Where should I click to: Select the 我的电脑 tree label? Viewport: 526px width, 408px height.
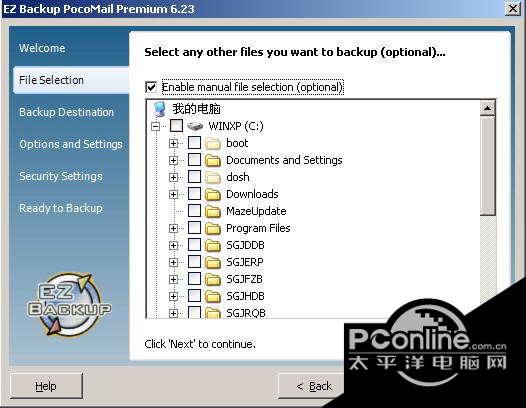197,109
